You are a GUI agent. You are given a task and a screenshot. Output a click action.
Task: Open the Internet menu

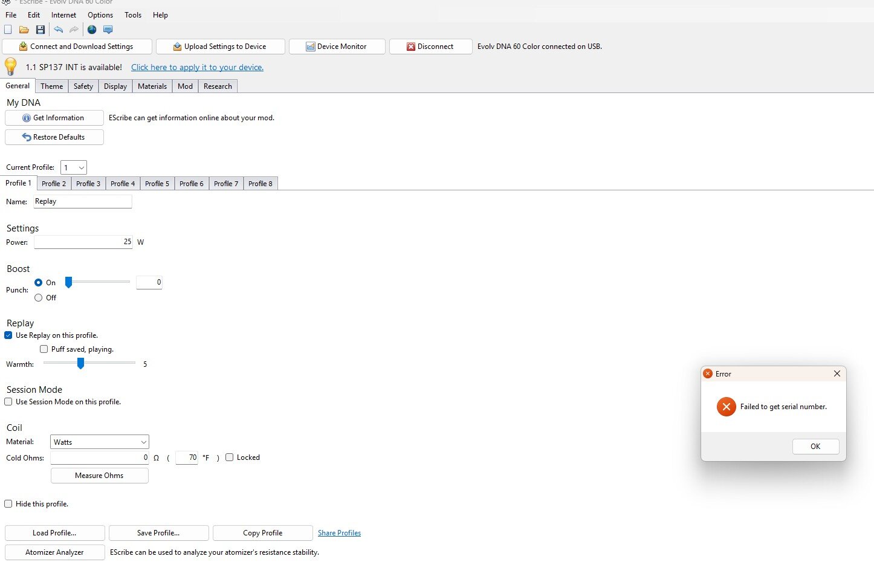(63, 15)
